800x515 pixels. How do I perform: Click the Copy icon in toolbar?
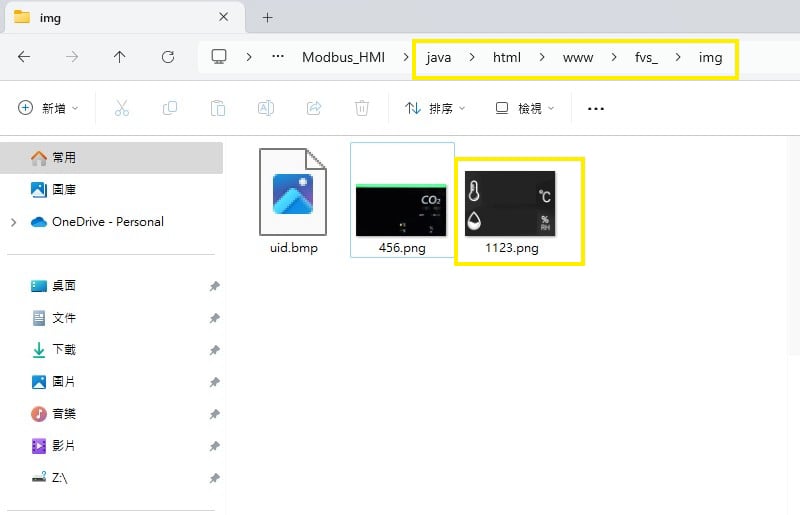tap(170, 108)
